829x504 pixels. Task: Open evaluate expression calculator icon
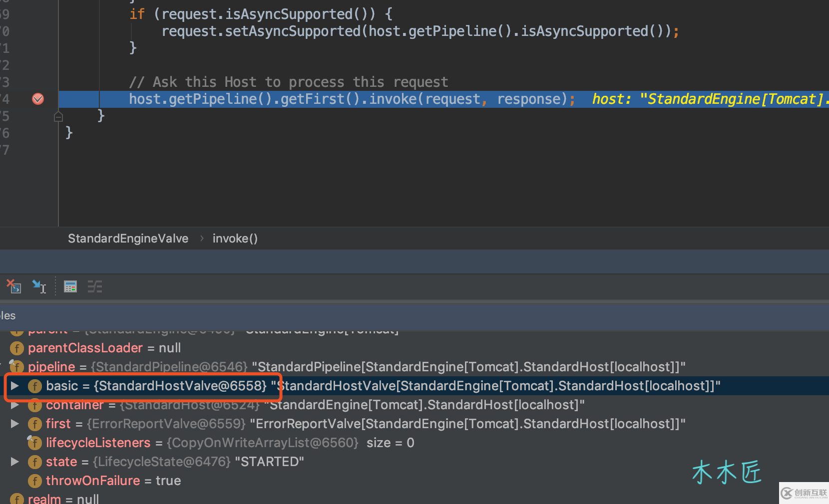click(70, 286)
